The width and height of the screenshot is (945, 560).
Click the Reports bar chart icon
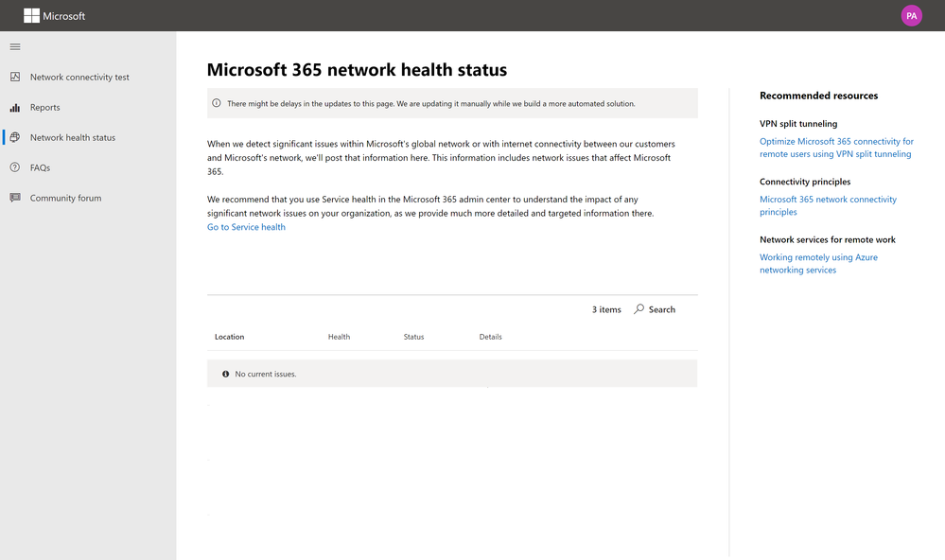(x=15, y=107)
